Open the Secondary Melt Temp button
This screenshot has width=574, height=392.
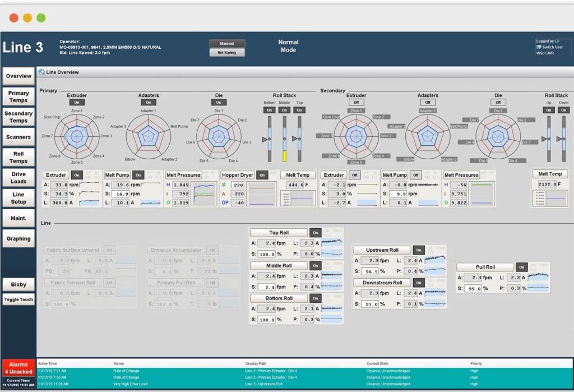pos(550,174)
